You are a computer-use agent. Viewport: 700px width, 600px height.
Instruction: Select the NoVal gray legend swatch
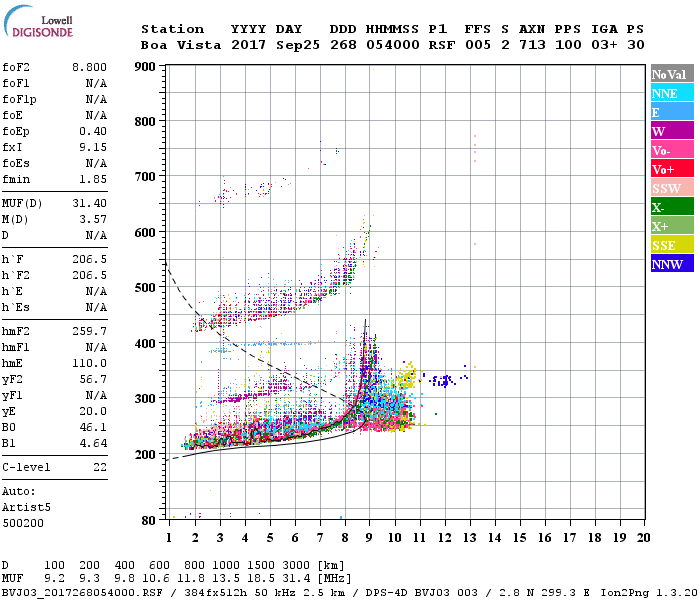click(672, 74)
